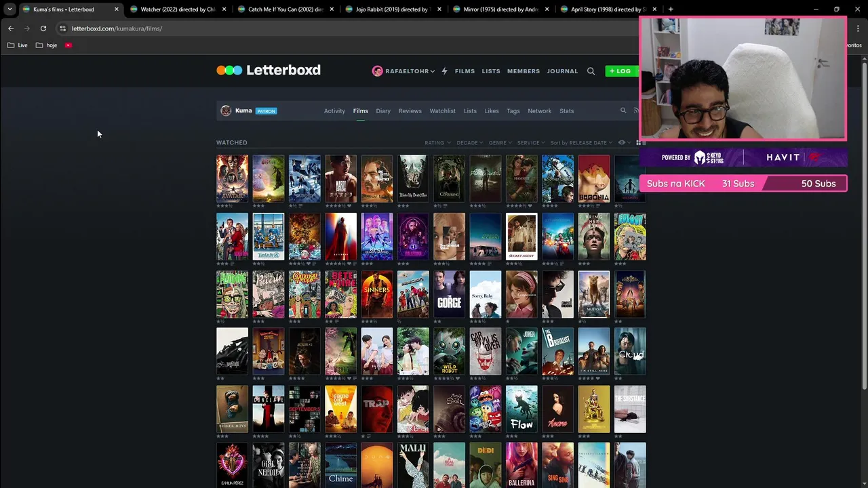Screen dimensions: 868x488
Task: Open the Mufasa film poster
Action: point(594,294)
